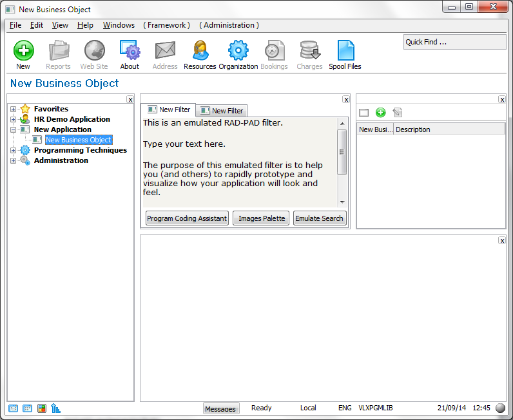
Task: Open the Address envelope icon
Action: 165,51
